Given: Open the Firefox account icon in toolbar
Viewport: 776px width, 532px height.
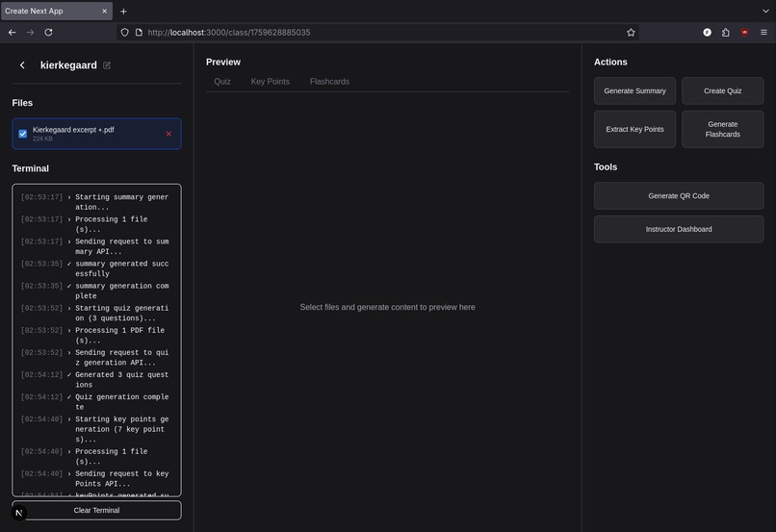Looking at the screenshot, I should pos(708,32).
